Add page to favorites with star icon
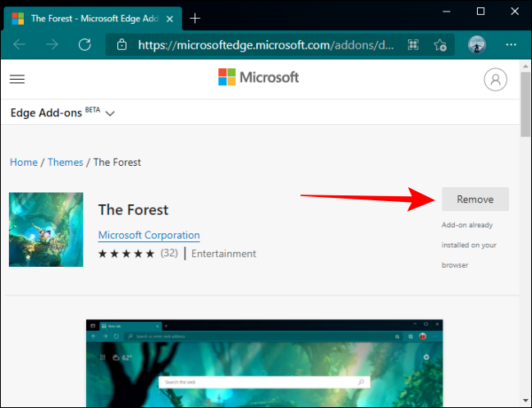532x408 pixels. [439, 44]
